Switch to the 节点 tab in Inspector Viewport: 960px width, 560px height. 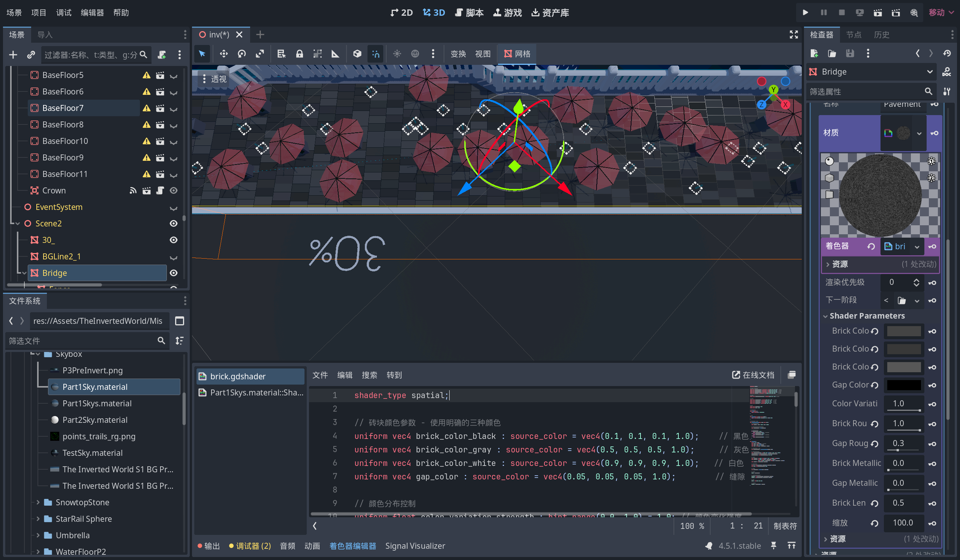853,34
